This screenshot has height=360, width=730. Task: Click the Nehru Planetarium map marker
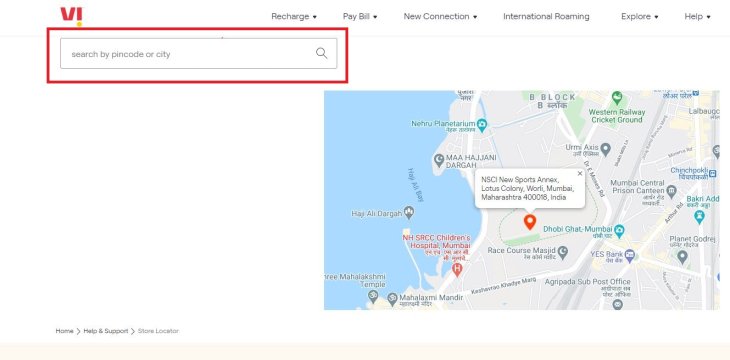click(x=482, y=124)
